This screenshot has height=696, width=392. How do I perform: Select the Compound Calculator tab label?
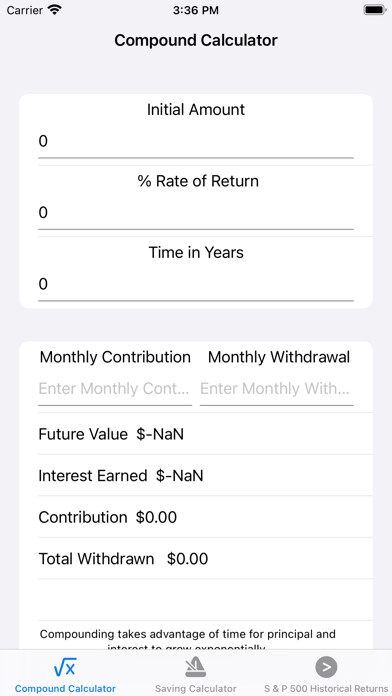[x=65, y=688]
